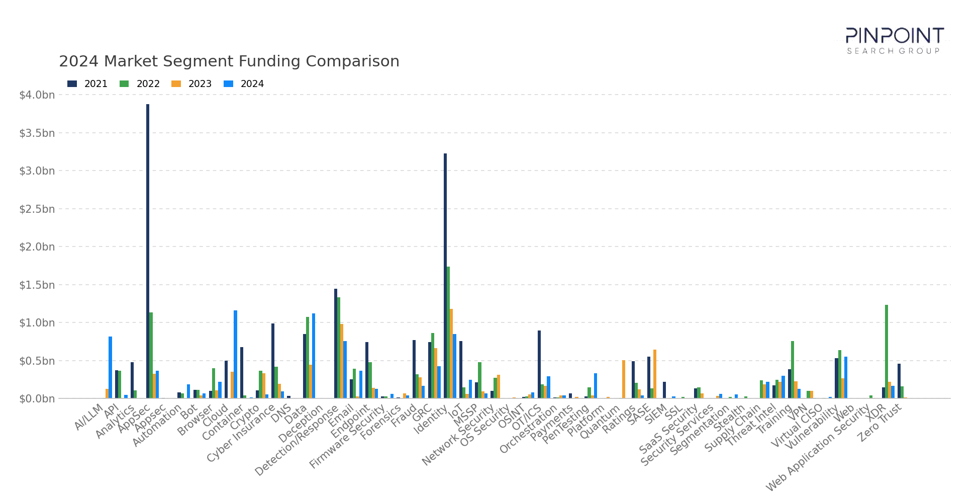Click the Analytics x-axis label

click(x=115, y=421)
